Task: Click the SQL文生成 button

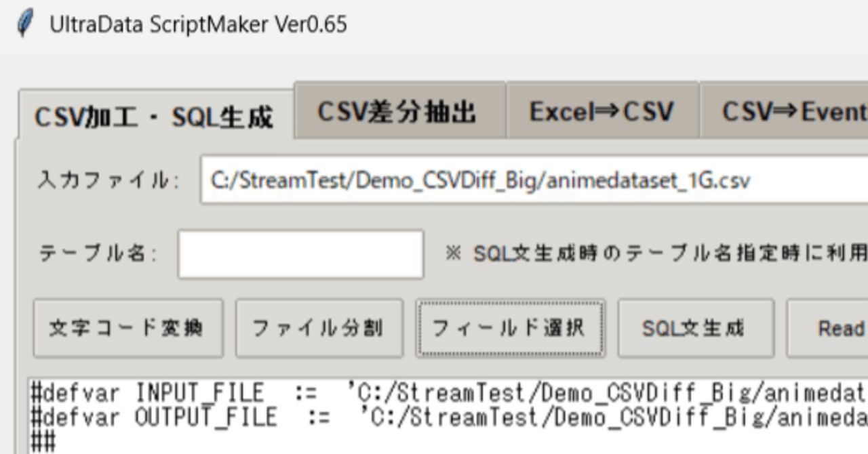Action: pyautogui.click(x=695, y=329)
